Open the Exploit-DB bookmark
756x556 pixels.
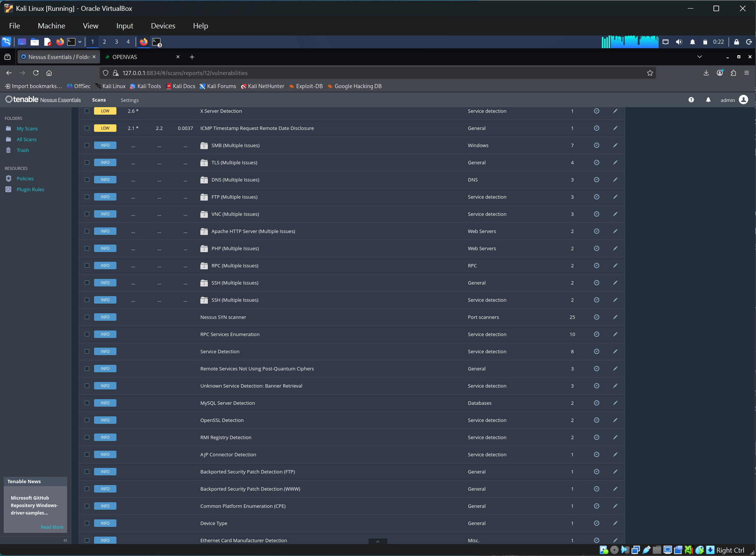click(x=306, y=86)
